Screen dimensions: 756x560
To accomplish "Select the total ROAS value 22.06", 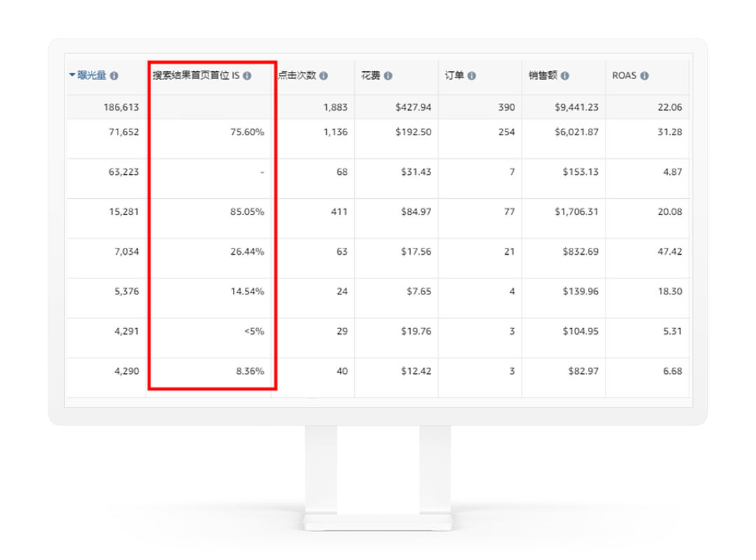I will point(670,107).
